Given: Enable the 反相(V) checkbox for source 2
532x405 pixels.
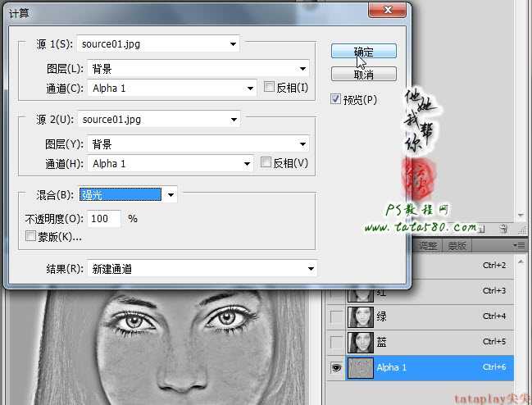Looking at the screenshot, I should (x=266, y=162).
